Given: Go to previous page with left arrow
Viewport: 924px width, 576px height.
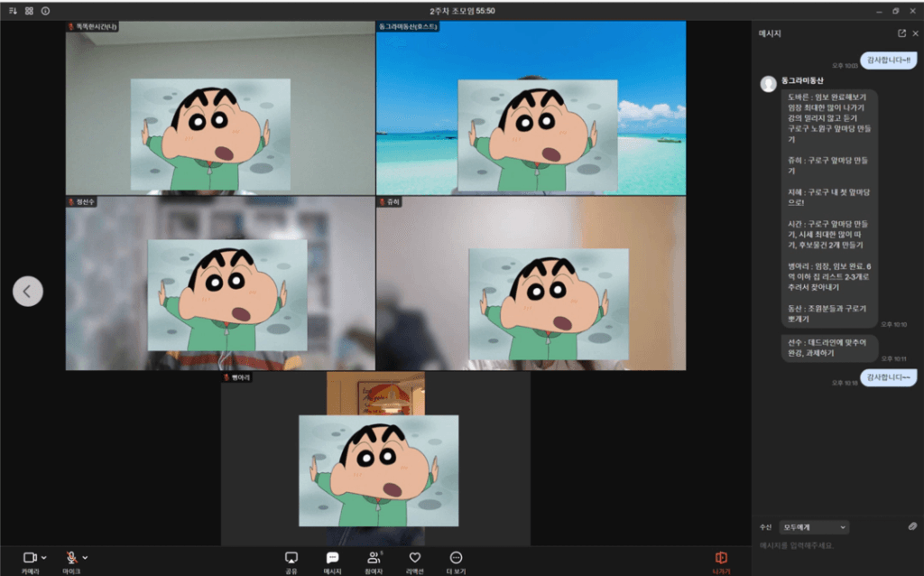Looking at the screenshot, I should coord(28,292).
